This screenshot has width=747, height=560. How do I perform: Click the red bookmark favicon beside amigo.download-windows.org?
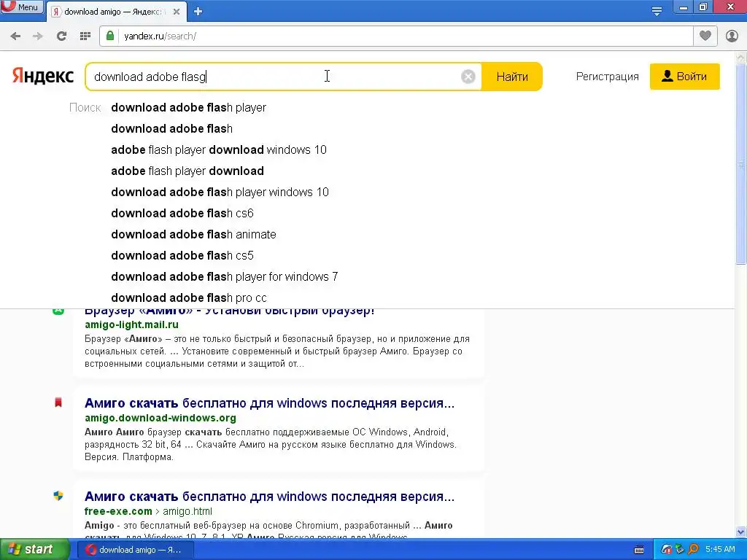click(x=58, y=402)
